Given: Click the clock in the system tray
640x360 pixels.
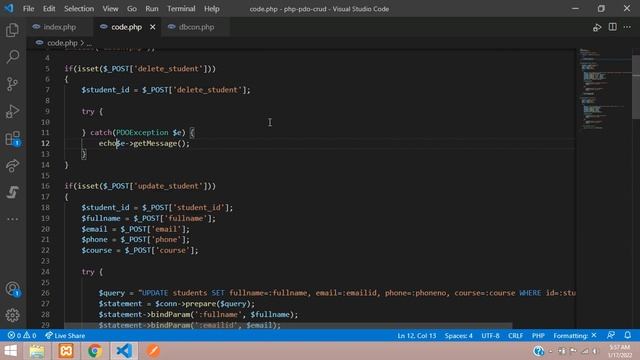Looking at the screenshot, I should (x=620, y=351).
